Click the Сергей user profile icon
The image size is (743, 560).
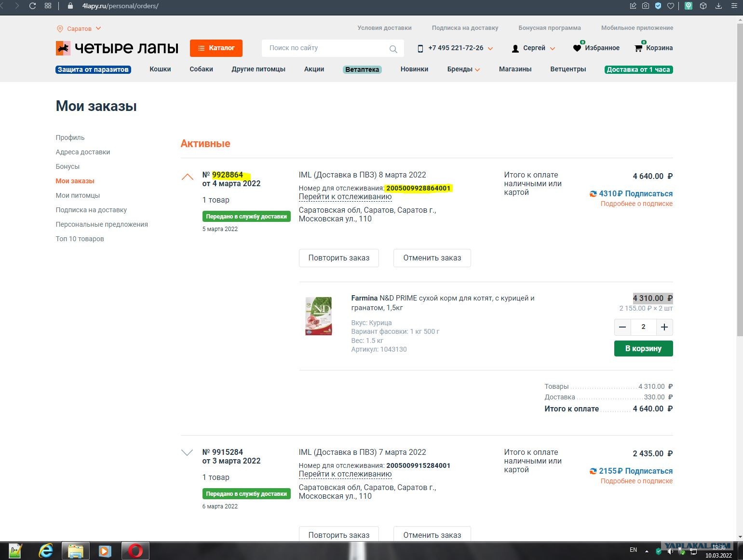point(515,48)
